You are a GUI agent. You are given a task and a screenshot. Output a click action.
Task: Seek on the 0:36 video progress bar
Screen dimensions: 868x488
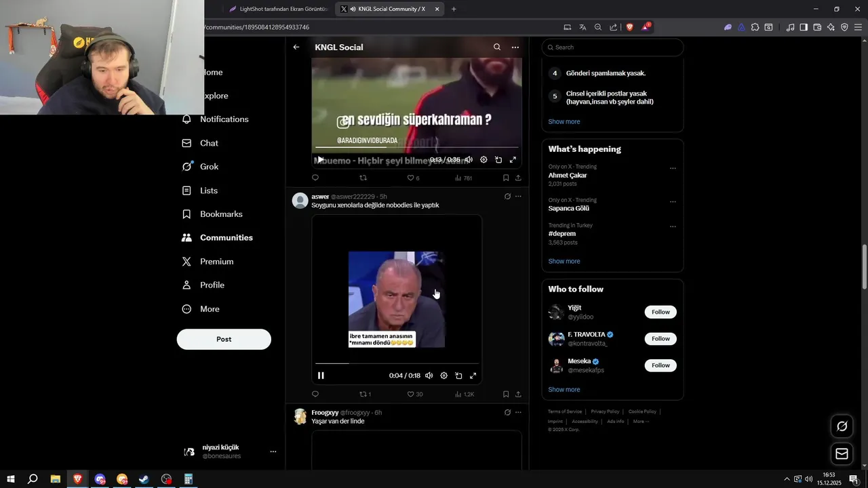point(416,147)
